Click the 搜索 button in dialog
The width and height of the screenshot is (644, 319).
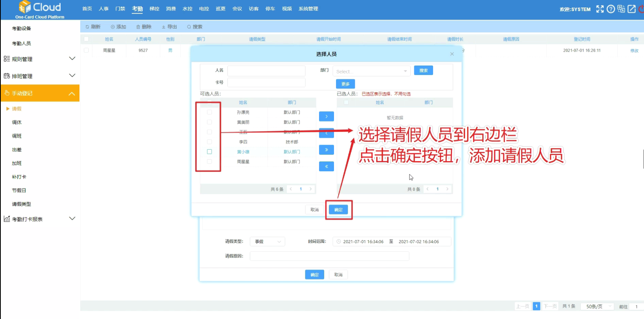tap(423, 70)
